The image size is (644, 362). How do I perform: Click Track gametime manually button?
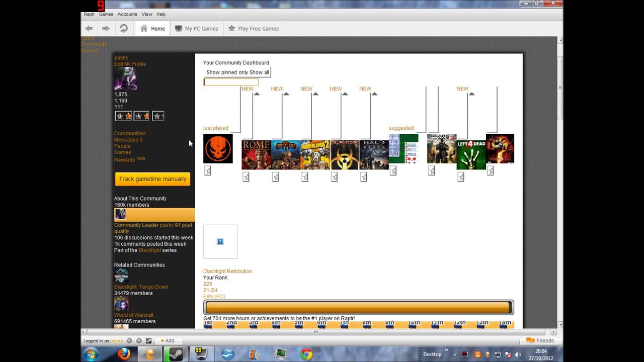click(152, 179)
